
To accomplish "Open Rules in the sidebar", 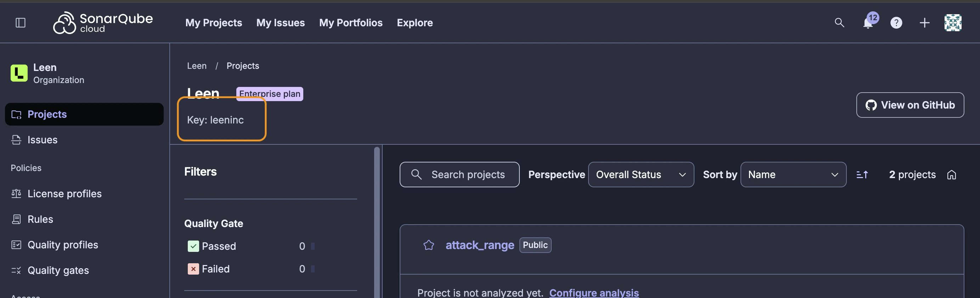I will click(84, 219).
